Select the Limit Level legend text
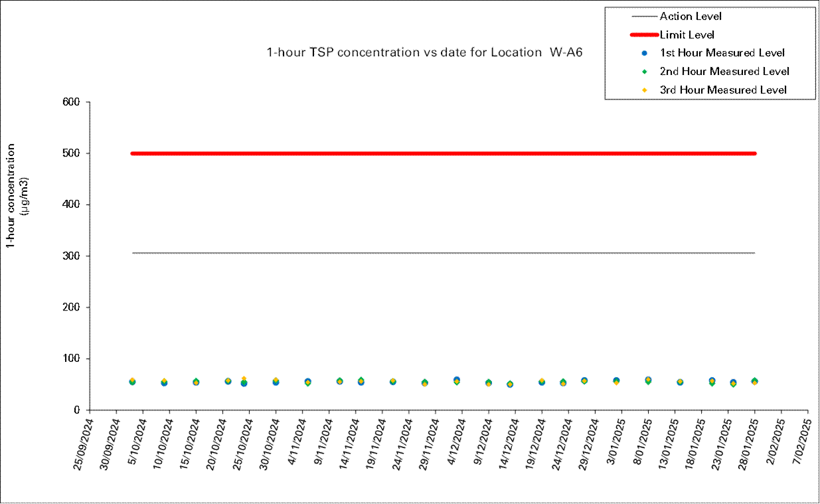This screenshot has height=504, width=820. tap(687, 35)
